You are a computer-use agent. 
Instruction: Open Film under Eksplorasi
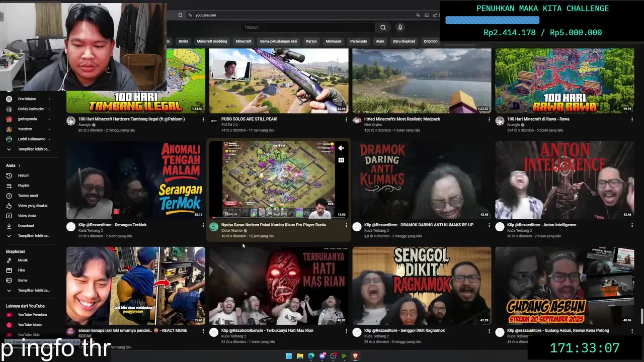(21, 270)
